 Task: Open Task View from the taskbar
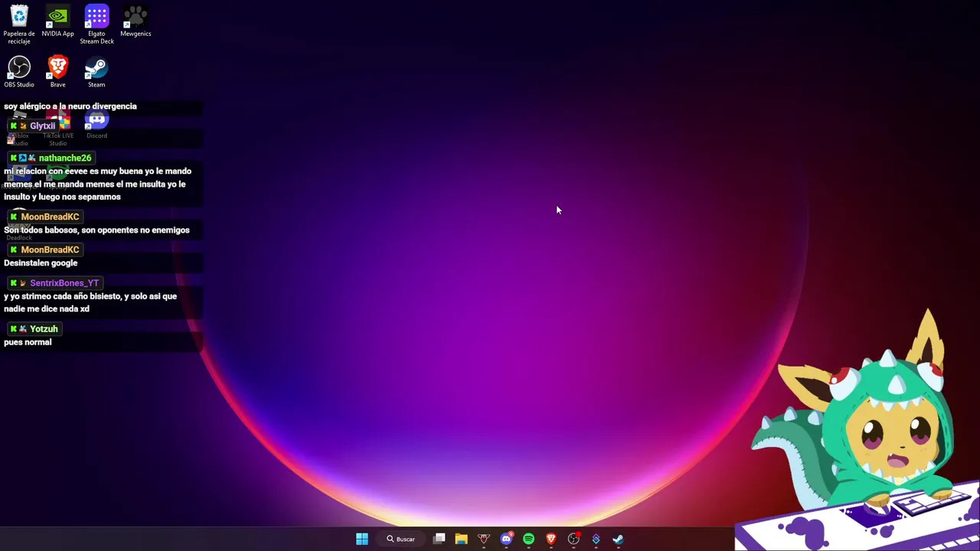point(439,539)
